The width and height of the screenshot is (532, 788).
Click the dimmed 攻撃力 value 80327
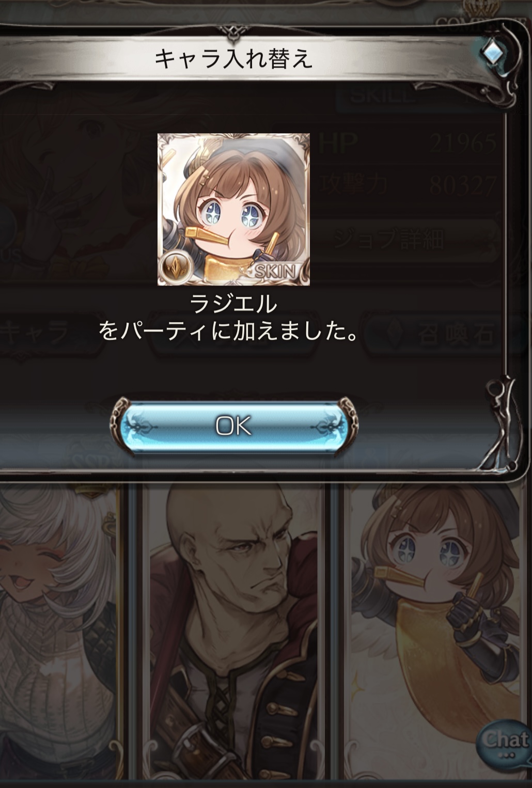[x=463, y=184]
